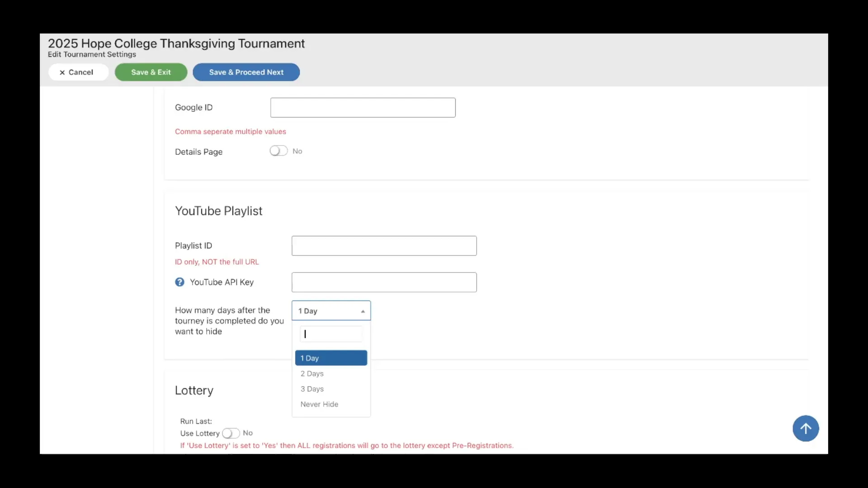Viewport: 868px width, 488px height.
Task: Choose 2 Days from the dropdown list
Action: click(x=312, y=374)
